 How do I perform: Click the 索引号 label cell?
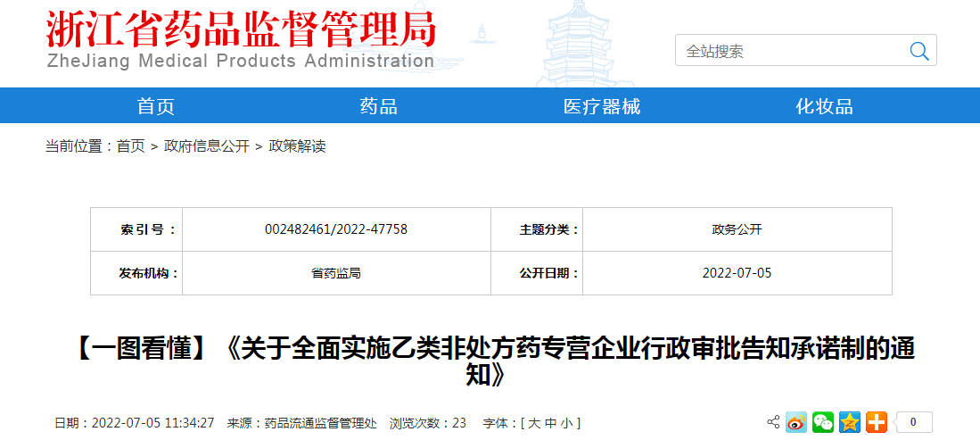coord(136,229)
